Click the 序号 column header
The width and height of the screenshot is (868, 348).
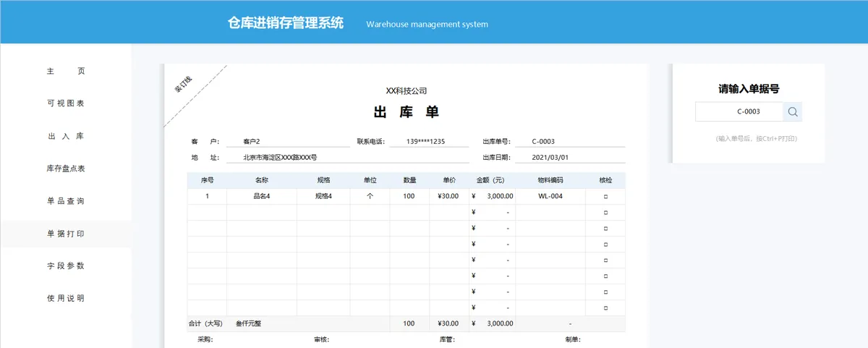point(207,180)
